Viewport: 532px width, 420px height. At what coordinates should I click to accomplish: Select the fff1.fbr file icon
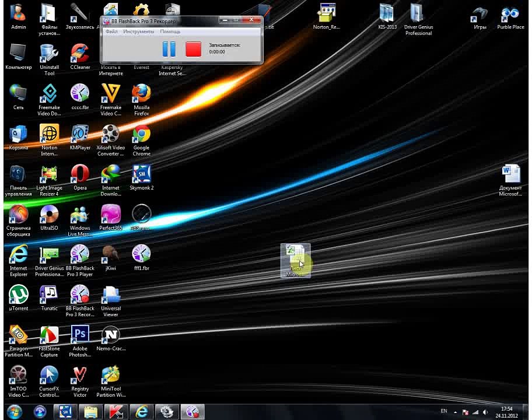pos(142,257)
